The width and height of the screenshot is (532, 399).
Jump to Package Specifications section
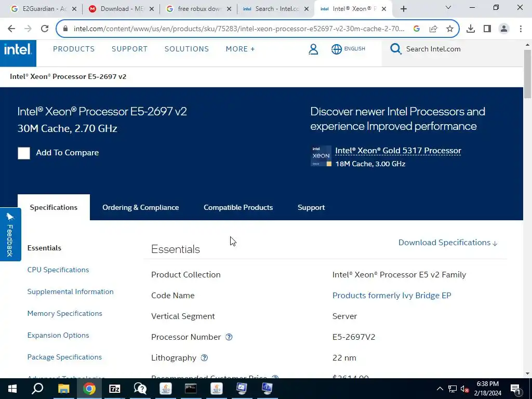coord(64,357)
